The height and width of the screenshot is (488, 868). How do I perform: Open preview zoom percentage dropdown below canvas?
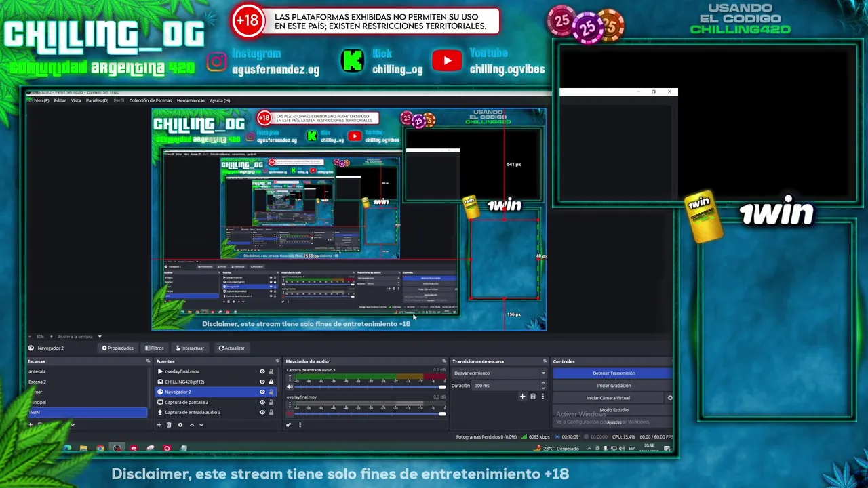click(x=41, y=337)
